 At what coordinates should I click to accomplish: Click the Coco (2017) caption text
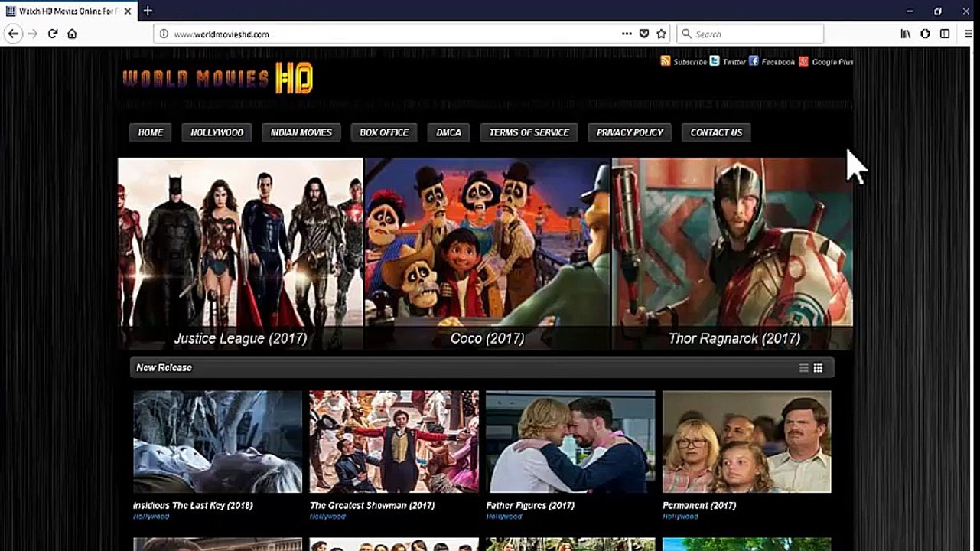tap(487, 338)
